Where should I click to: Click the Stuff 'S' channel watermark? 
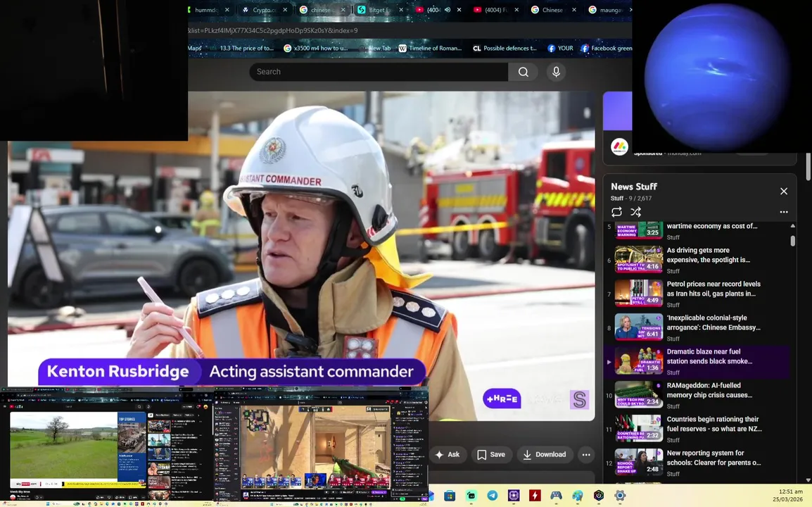[580, 400]
